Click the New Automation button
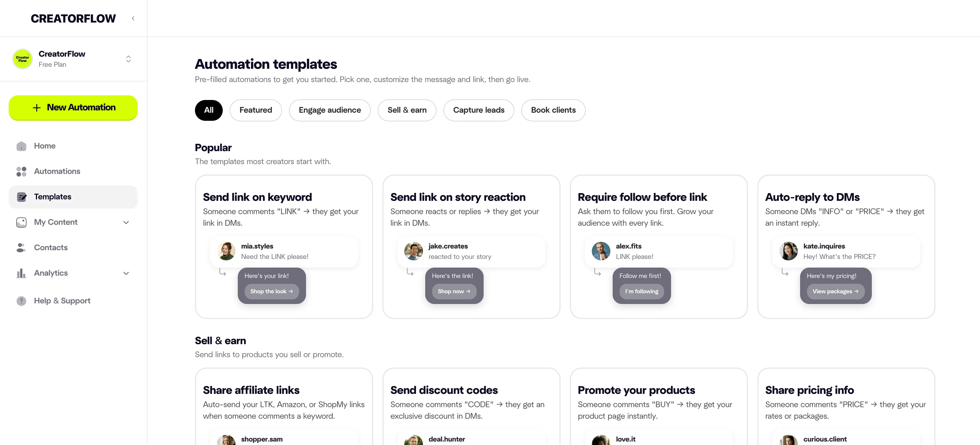The image size is (980, 445). (x=73, y=107)
